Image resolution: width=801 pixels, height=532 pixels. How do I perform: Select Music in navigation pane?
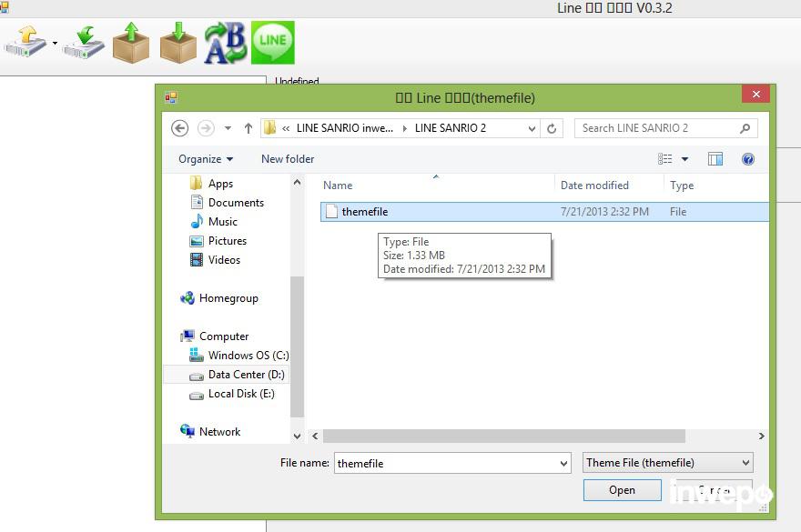(222, 222)
